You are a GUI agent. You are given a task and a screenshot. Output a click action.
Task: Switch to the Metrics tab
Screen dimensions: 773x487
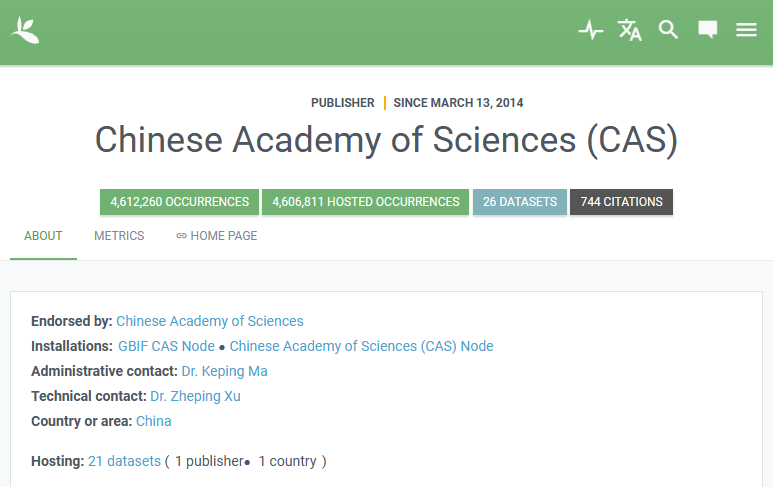coord(119,236)
